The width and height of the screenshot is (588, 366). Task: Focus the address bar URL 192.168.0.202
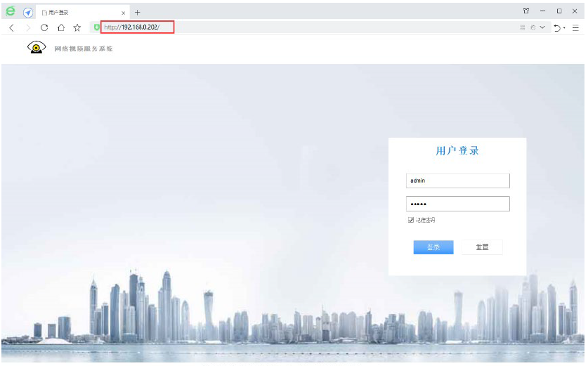click(x=137, y=27)
